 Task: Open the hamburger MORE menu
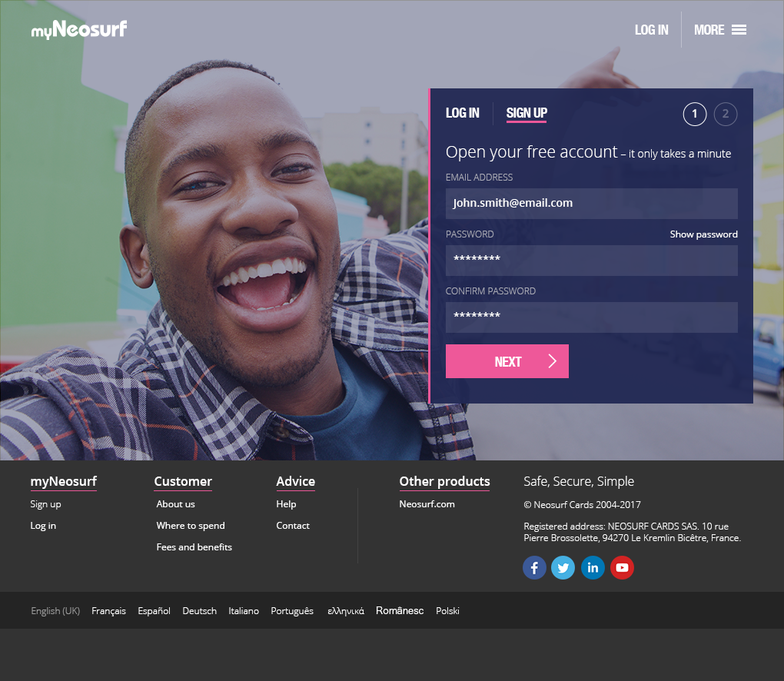pos(720,30)
